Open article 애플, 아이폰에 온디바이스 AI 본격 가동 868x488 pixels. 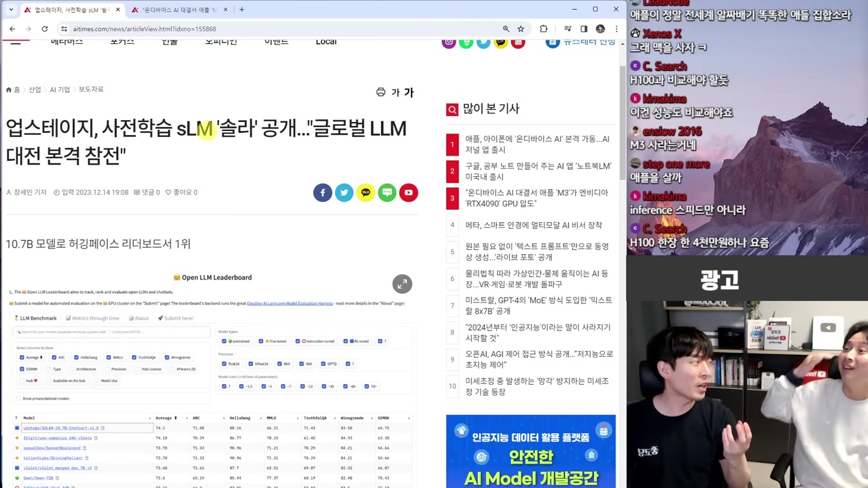(x=537, y=144)
